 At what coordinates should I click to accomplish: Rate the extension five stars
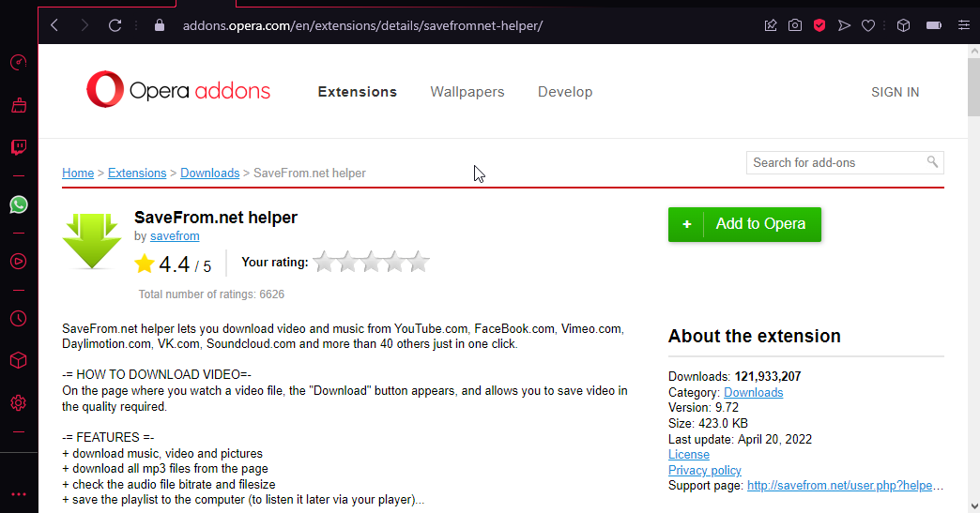click(418, 262)
